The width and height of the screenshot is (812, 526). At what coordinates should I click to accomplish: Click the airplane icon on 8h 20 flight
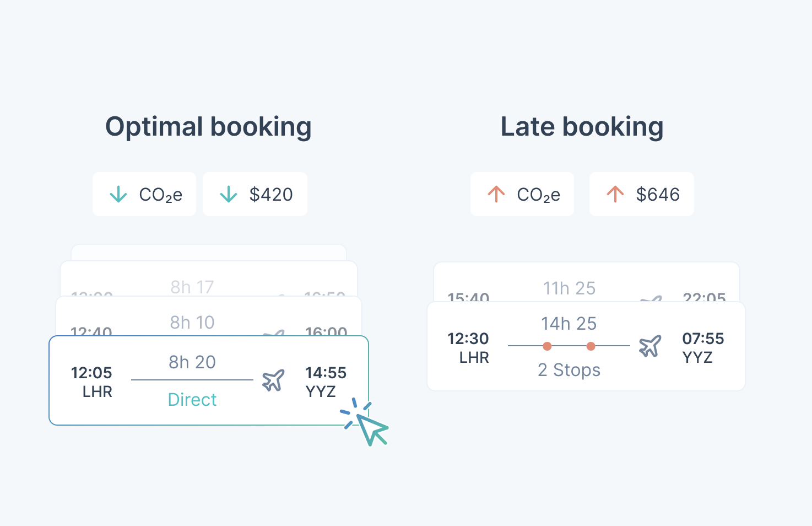point(273,380)
